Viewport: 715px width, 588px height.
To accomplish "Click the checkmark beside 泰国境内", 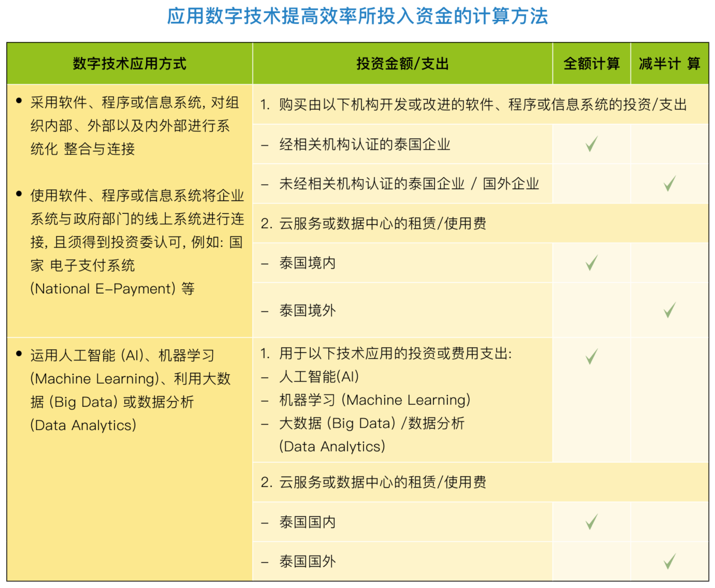I will (591, 263).
